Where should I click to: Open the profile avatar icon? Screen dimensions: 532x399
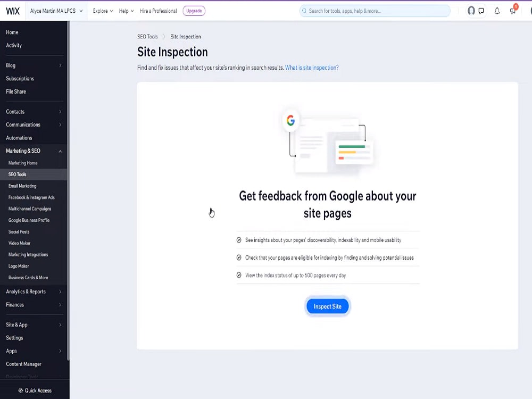click(x=471, y=11)
